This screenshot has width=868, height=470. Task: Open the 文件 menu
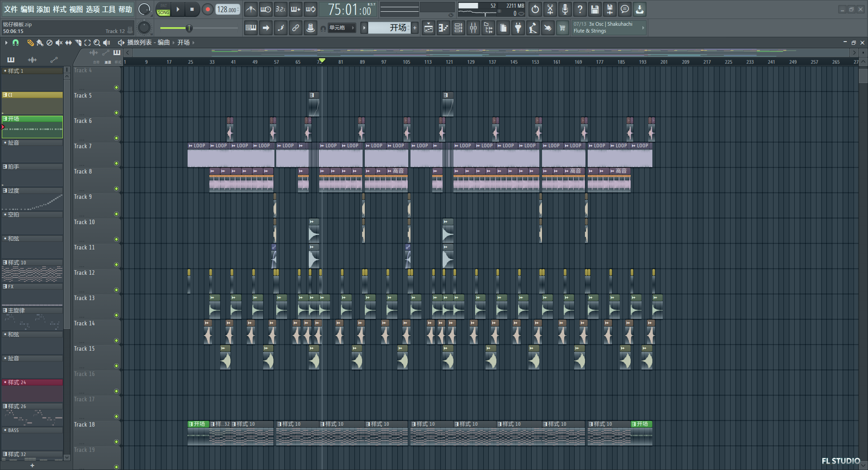pos(11,9)
